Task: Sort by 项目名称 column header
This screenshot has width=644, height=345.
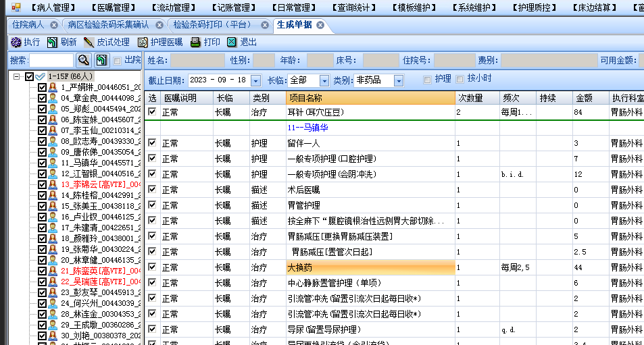Action: [370, 98]
